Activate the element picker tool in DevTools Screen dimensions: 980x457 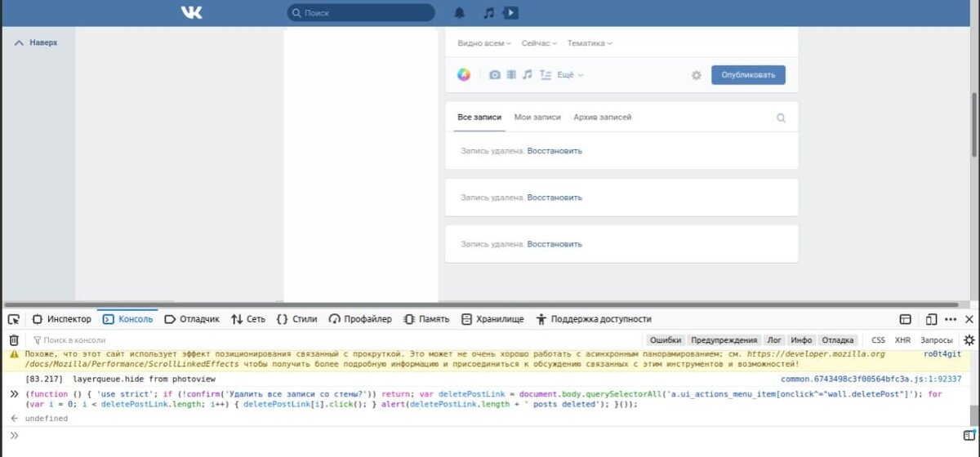click(13, 319)
